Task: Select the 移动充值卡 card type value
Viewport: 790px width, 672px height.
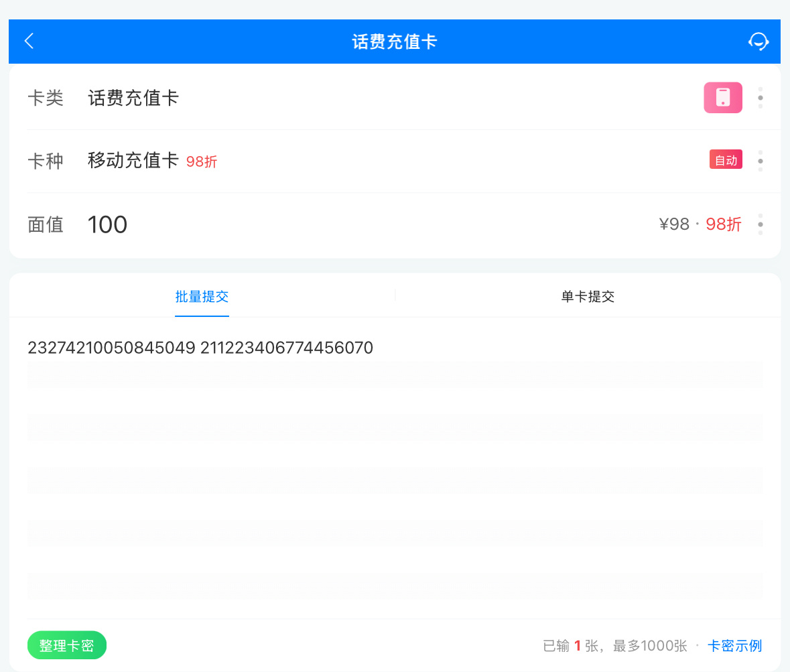Action: 133,161
